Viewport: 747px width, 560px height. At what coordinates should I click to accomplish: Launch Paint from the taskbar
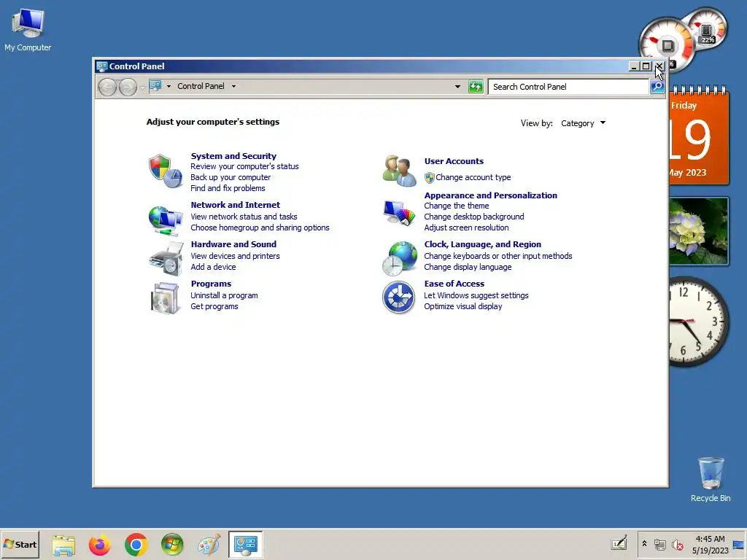(x=209, y=545)
